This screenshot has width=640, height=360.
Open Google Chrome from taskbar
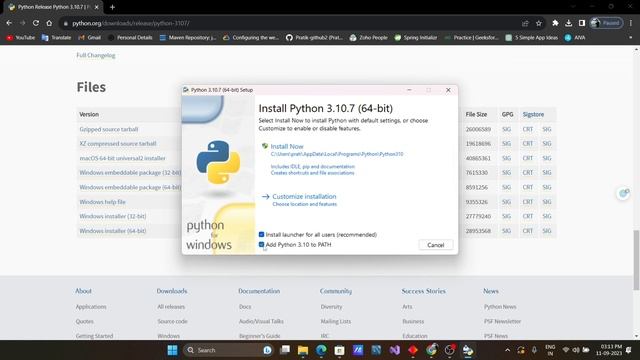point(431,350)
